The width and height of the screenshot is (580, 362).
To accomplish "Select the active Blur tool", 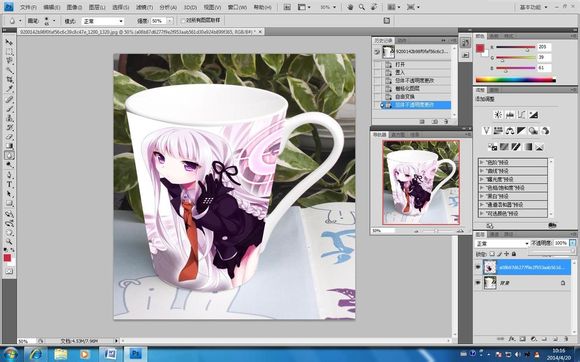I will coord(9,156).
